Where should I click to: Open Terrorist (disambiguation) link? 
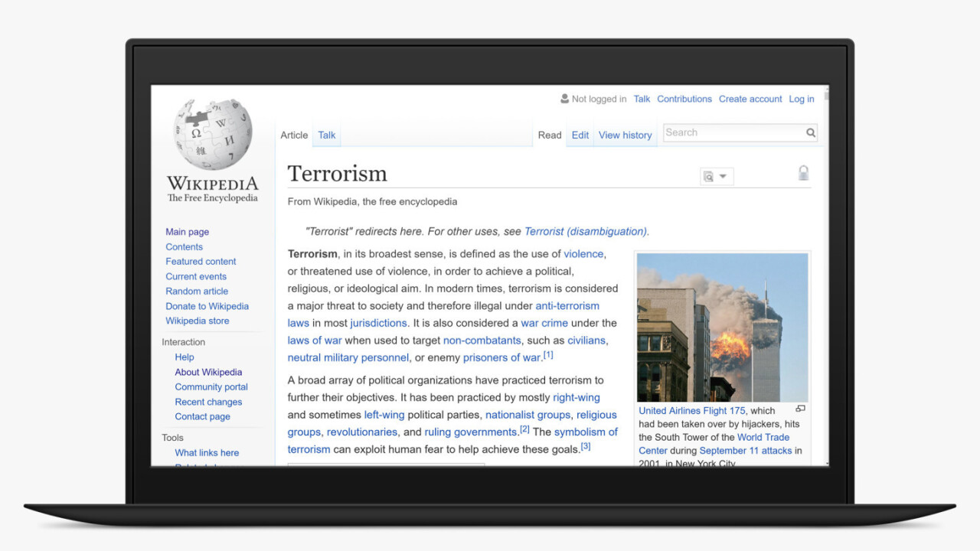click(586, 231)
